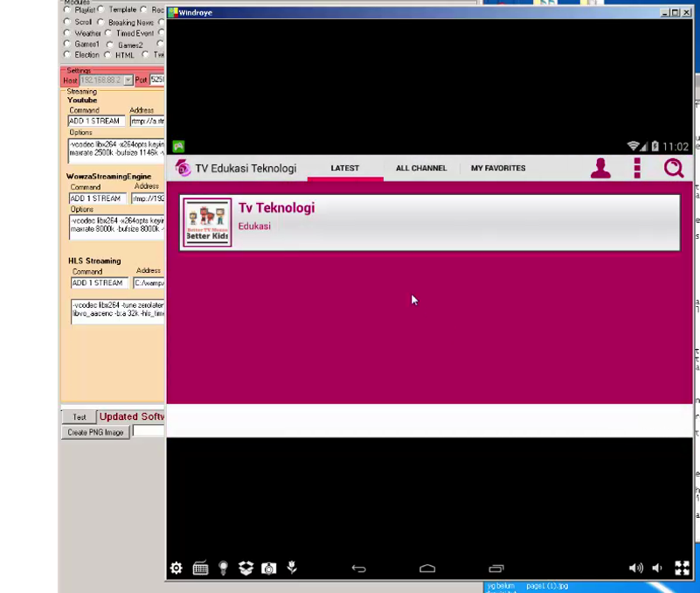Image resolution: width=700 pixels, height=593 pixels.
Task: Tap the search magnifier in the app header
Action: [x=673, y=168]
